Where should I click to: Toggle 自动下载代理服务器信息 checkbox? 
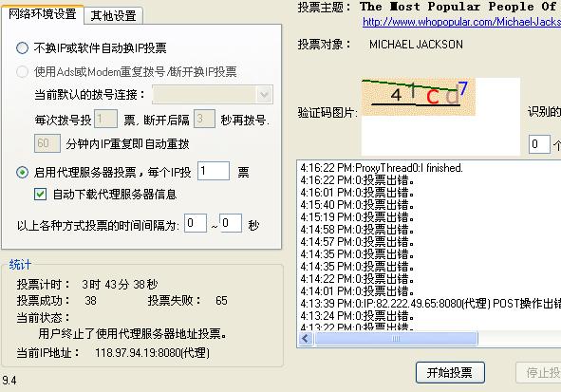tap(40, 195)
